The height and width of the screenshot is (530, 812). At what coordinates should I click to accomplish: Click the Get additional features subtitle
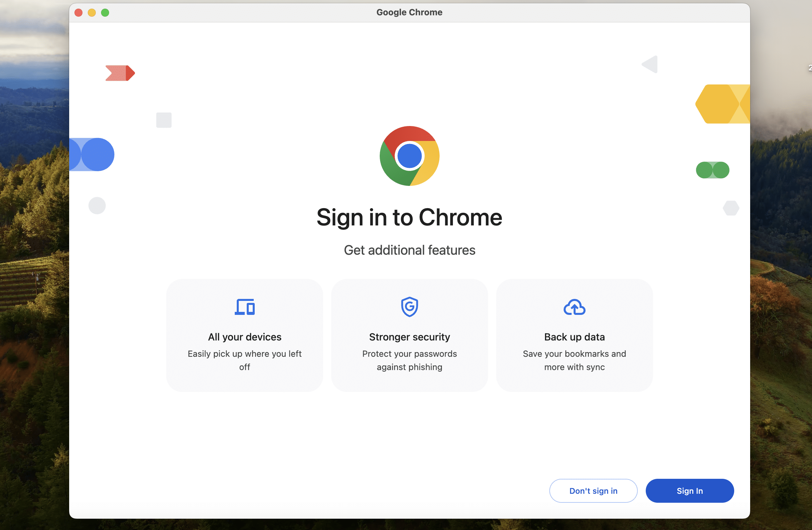[x=409, y=250]
